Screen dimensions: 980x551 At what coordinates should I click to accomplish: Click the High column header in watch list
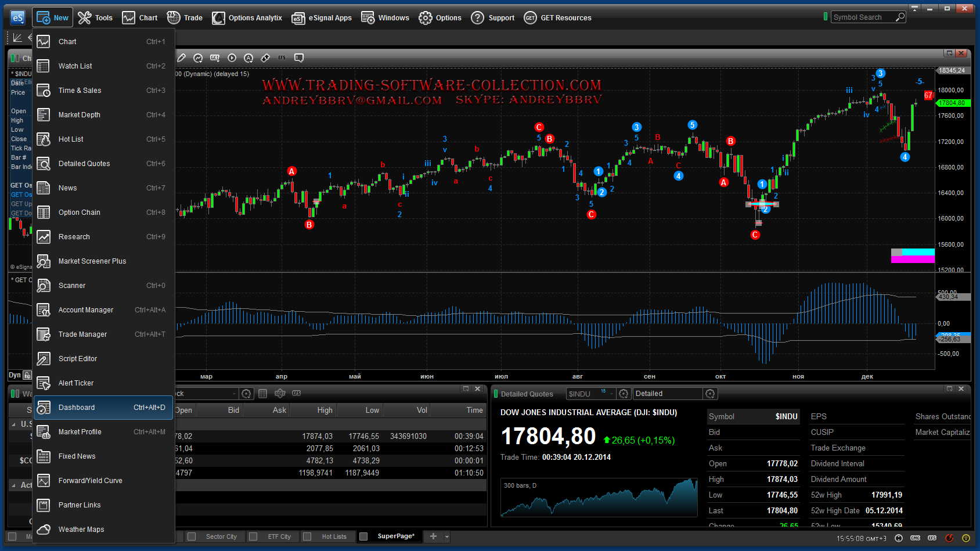(x=325, y=410)
